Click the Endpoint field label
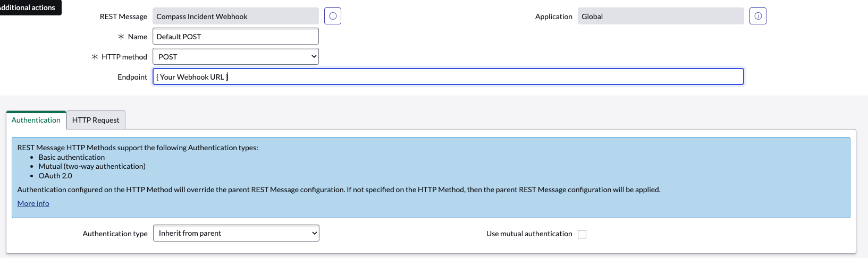This screenshot has width=868, height=258. pyautogui.click(x=132, y=77)
